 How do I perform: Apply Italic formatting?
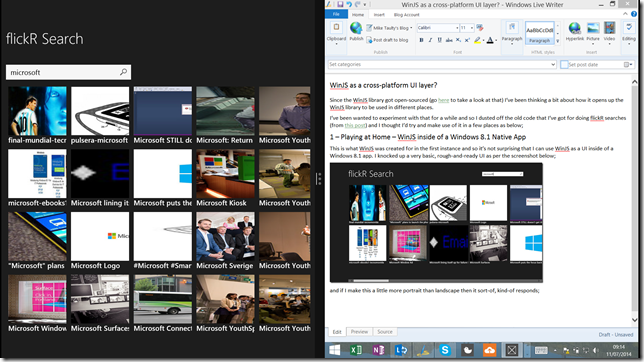[x=430, y=40]
